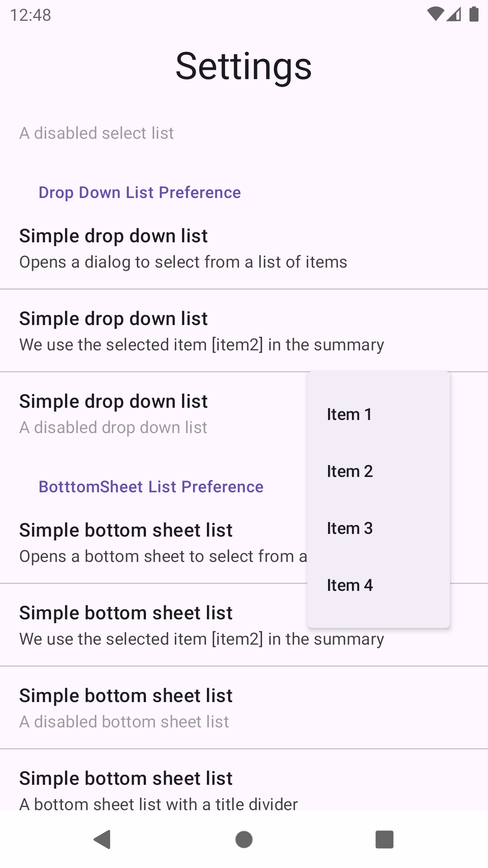Tap the disabled select list summary

point(97,133)
